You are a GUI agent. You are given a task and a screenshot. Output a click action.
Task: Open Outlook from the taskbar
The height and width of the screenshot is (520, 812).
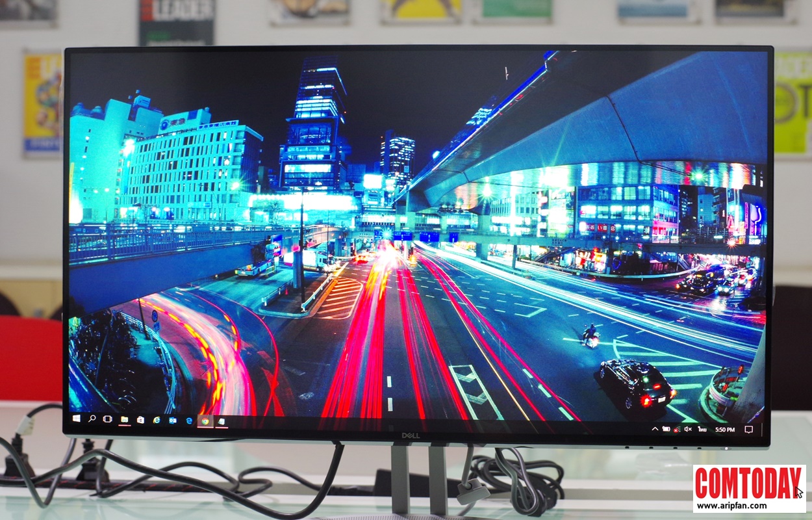click(x=173, y=421)
